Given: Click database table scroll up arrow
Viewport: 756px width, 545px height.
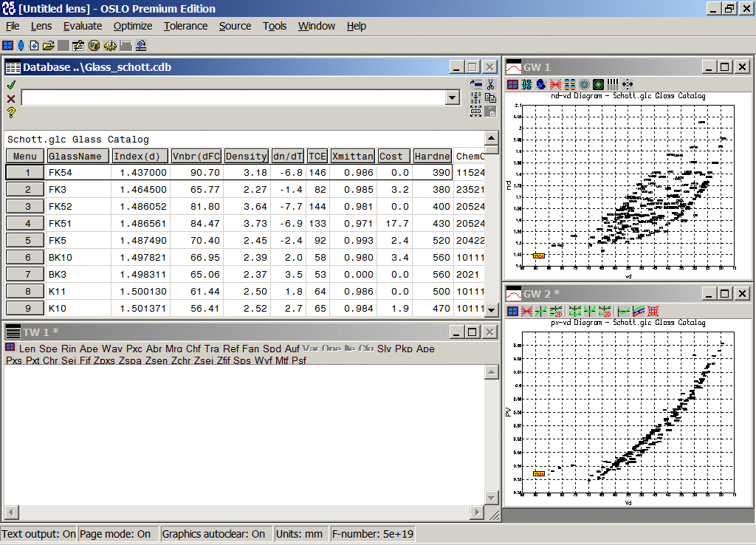Looking at the screenshot, I should click(x=491, y=138).
